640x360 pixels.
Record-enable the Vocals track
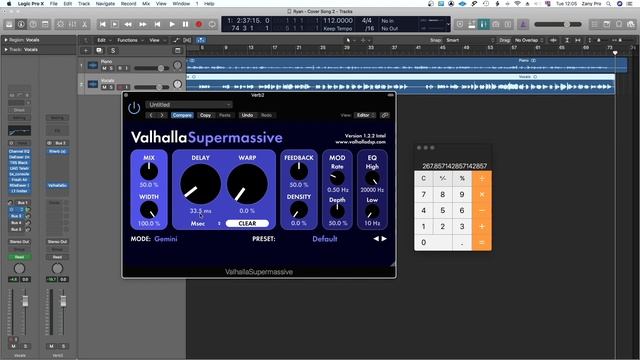click(120, 87)
